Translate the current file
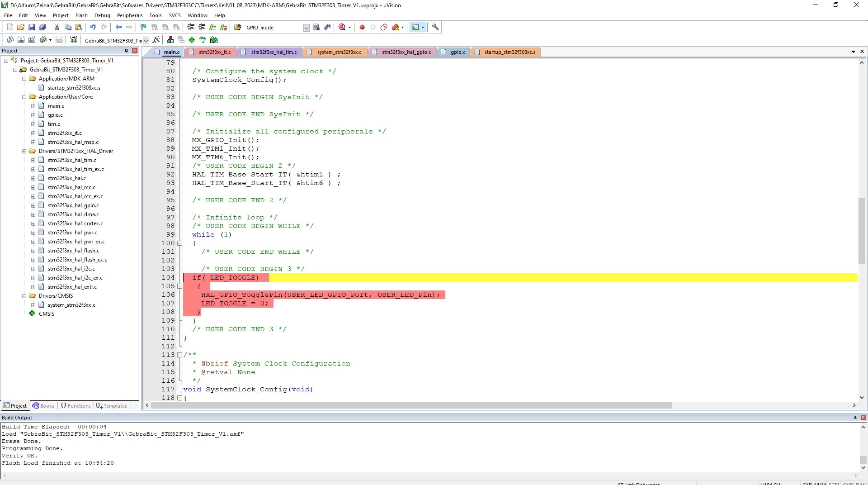 click(10, 40)
